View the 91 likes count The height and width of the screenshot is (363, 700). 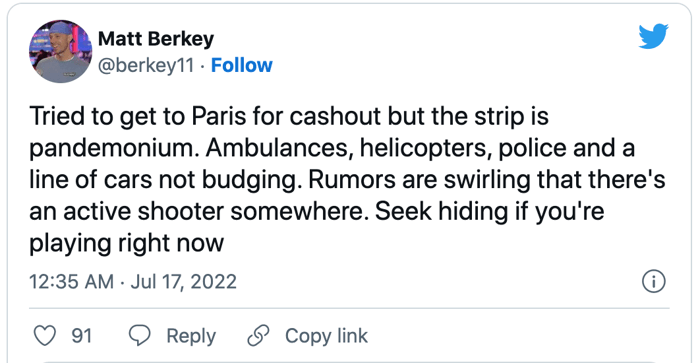[82, 336]
